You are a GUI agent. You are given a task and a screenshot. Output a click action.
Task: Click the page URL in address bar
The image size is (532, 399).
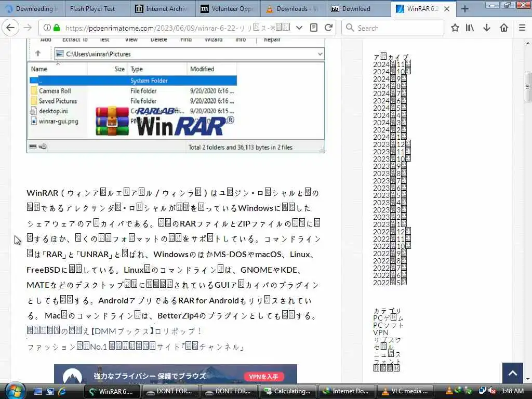(178, 28)
